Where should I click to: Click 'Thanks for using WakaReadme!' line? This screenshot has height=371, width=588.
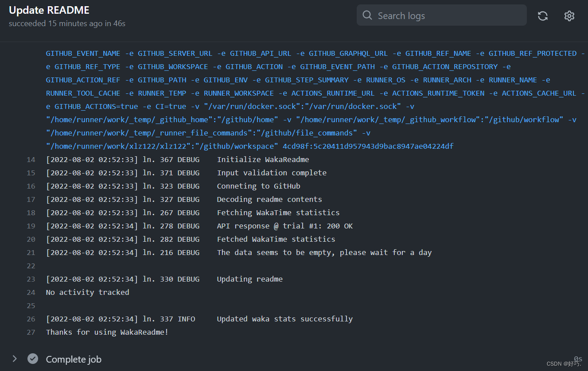tap(107, 332)
